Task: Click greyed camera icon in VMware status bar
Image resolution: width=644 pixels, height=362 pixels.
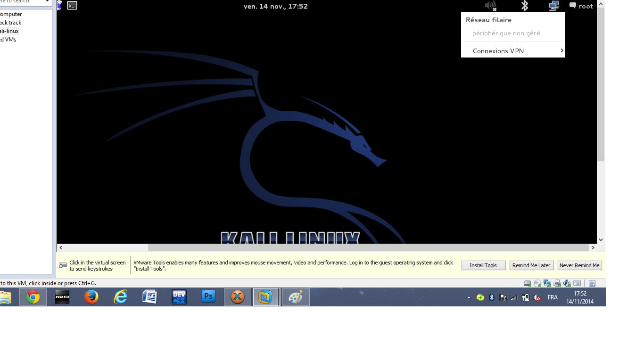Action: click(x=577, y=283)
